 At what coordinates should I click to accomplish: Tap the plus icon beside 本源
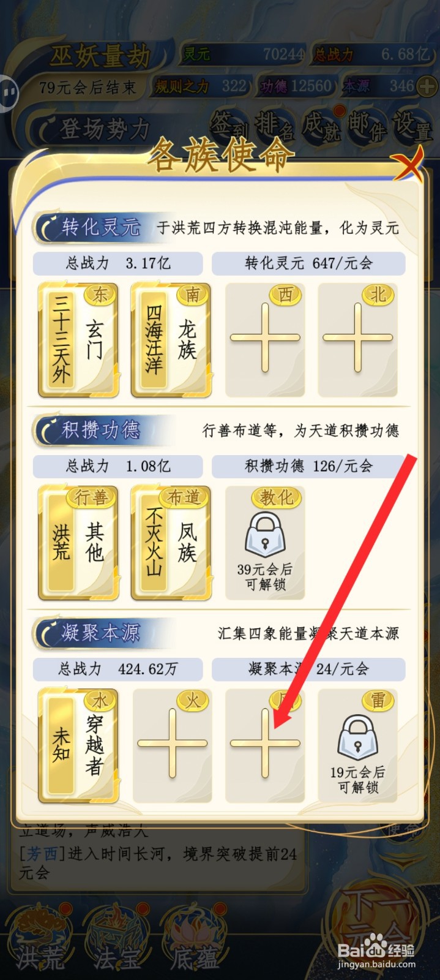click(427, 86)
